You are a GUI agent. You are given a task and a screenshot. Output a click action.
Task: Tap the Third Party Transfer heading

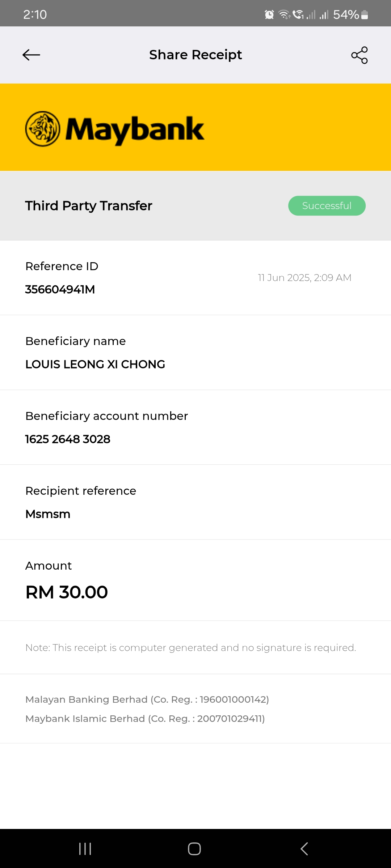coord(89,206)
